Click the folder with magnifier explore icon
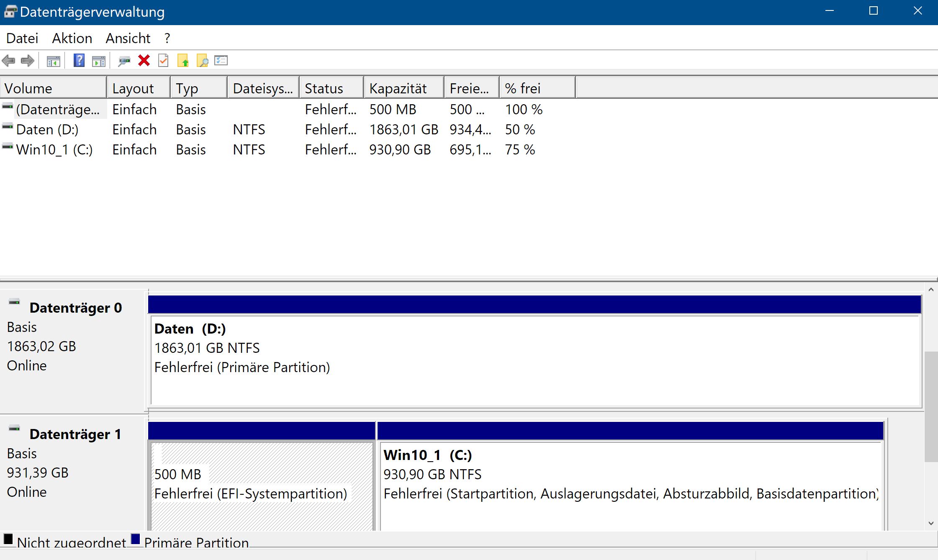The height and width of the screenshot is (560, 938). click(x=203, y=61)
